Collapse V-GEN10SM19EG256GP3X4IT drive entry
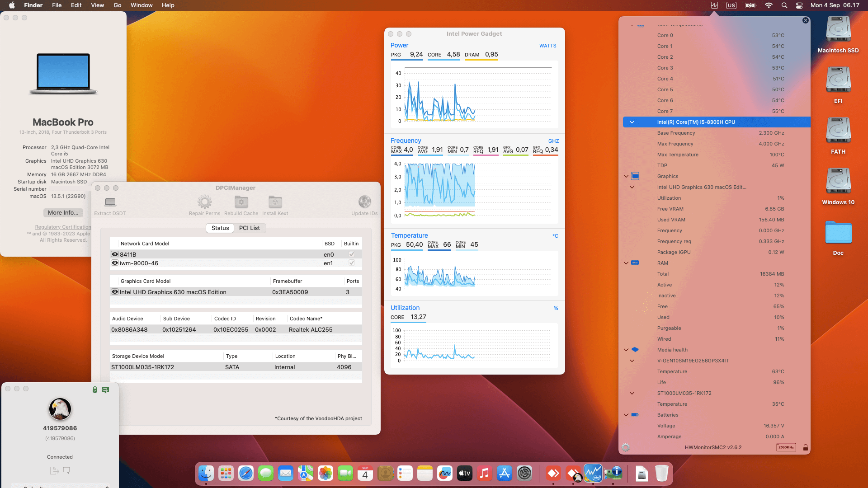 (632, 361)
